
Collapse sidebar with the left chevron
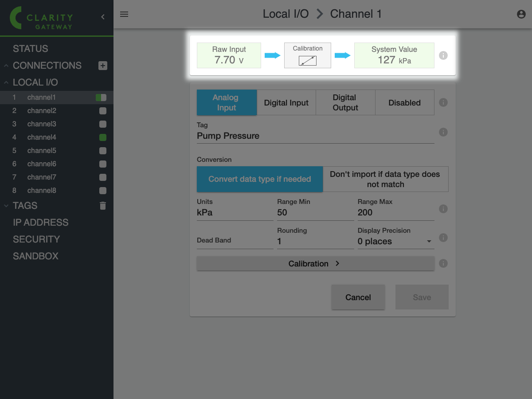[103, 17]
